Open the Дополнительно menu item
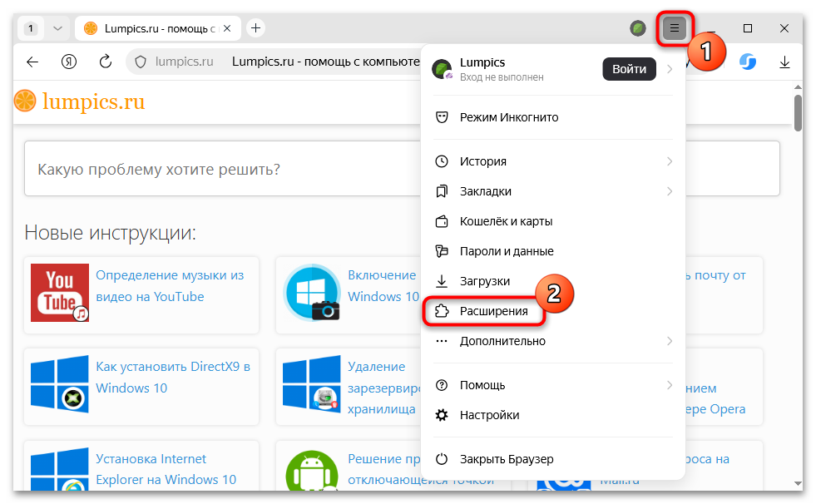Viewport: 816px width, 504px height. 552,341
